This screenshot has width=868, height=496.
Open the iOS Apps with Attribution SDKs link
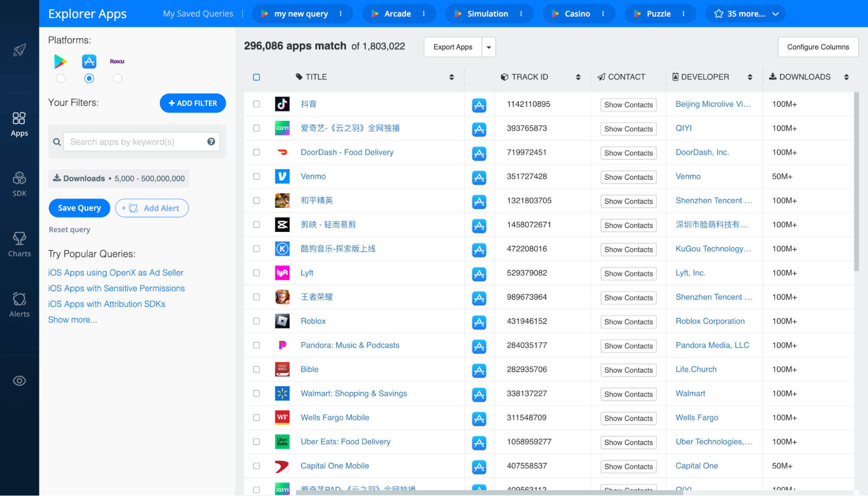(107, 304)
